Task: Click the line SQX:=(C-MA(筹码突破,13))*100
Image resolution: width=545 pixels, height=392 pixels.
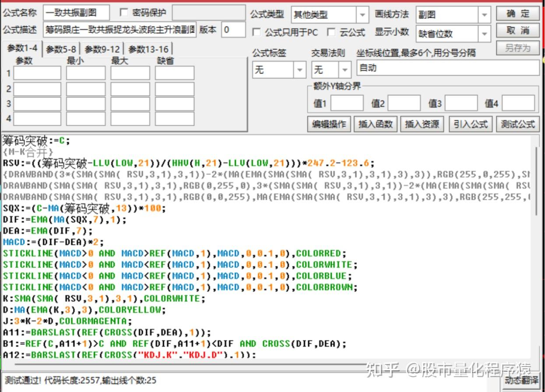Action: pos(84,208)
